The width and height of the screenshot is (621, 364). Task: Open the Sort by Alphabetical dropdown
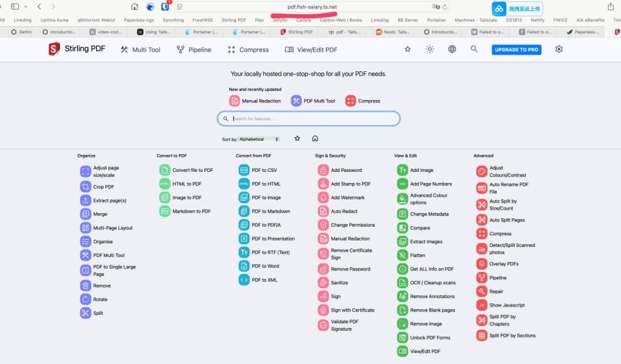[x=259, y=139]
